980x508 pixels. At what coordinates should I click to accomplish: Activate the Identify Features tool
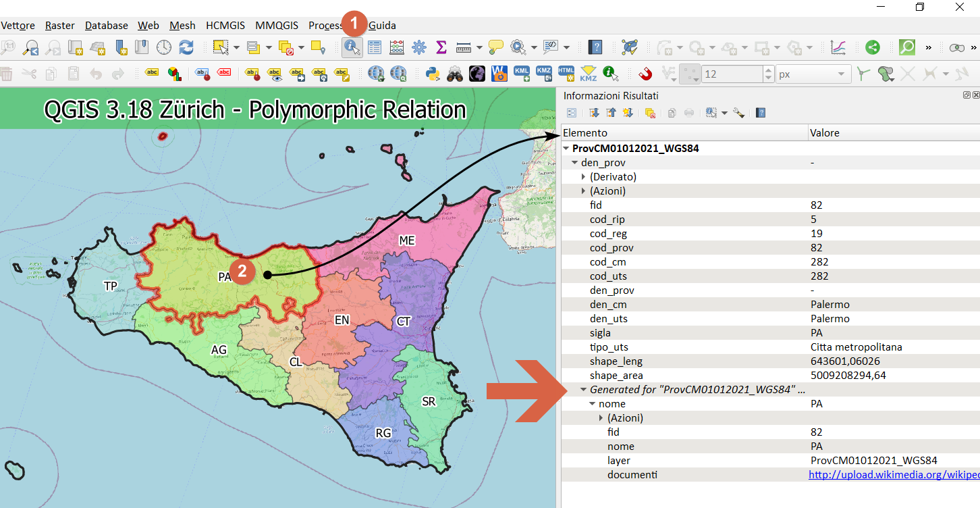coord(352,47)
